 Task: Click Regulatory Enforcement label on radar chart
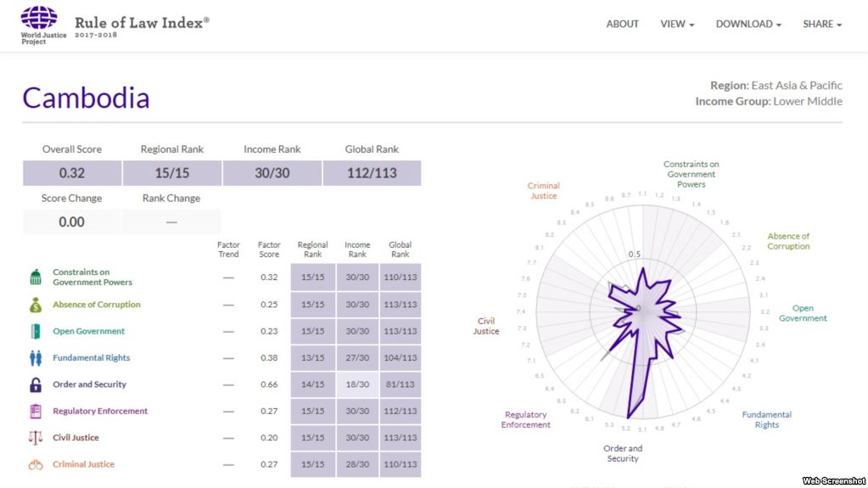525,419
